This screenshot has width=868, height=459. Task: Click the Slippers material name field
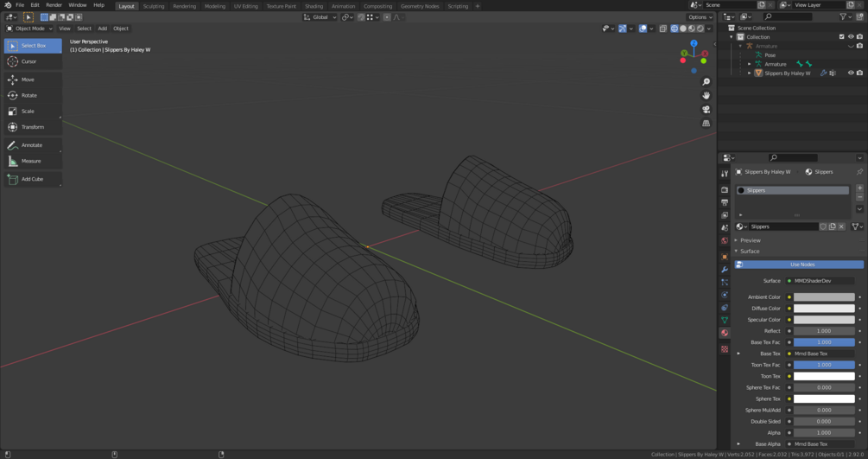(782, 226)
